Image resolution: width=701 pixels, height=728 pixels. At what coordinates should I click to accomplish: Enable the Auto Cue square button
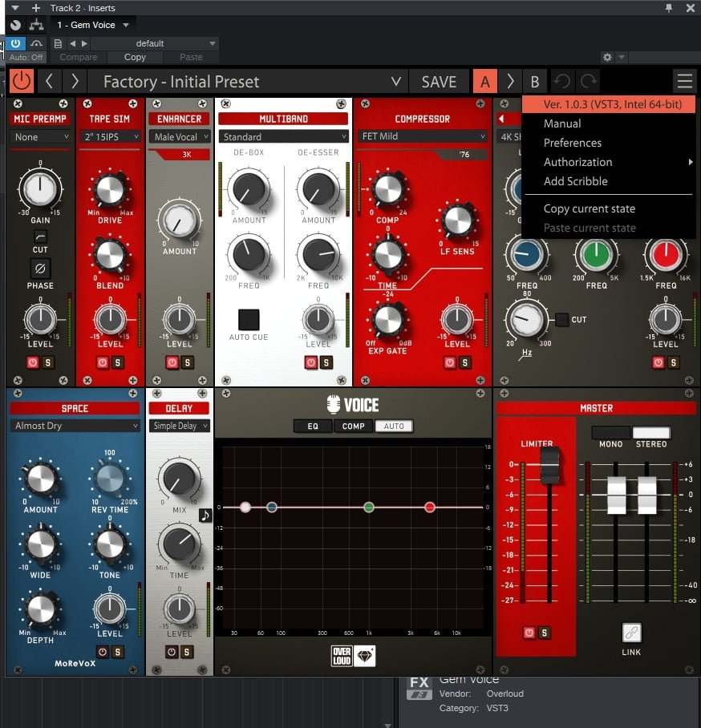249,319
